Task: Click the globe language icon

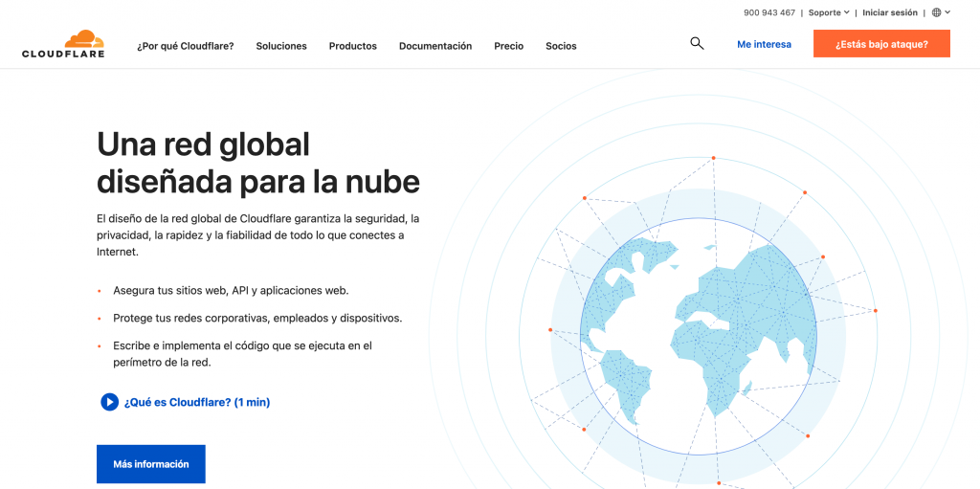Action: tap(937, 12)
